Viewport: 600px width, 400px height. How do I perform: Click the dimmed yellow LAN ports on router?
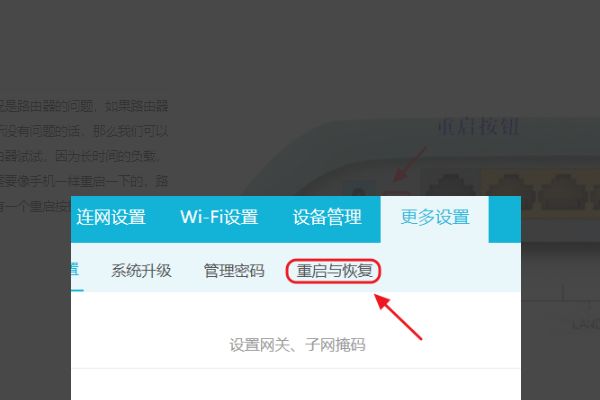point(541,189)
